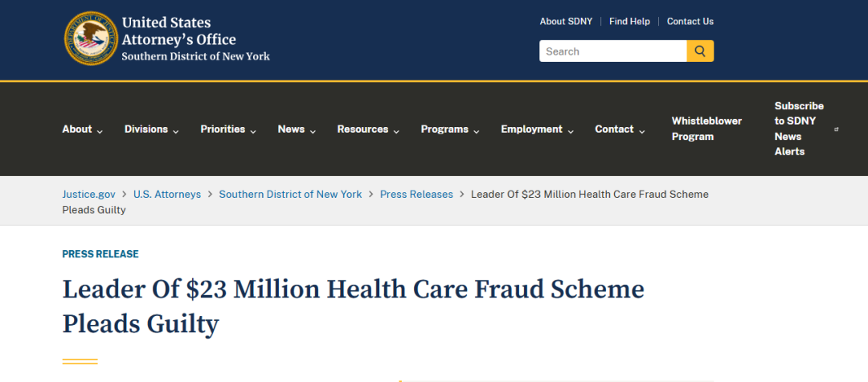Image resolution: width=868 pixels, height=382 pixels.
Task: Select Subscribe to SDNY News Alerts
Action: click(799, 129)
